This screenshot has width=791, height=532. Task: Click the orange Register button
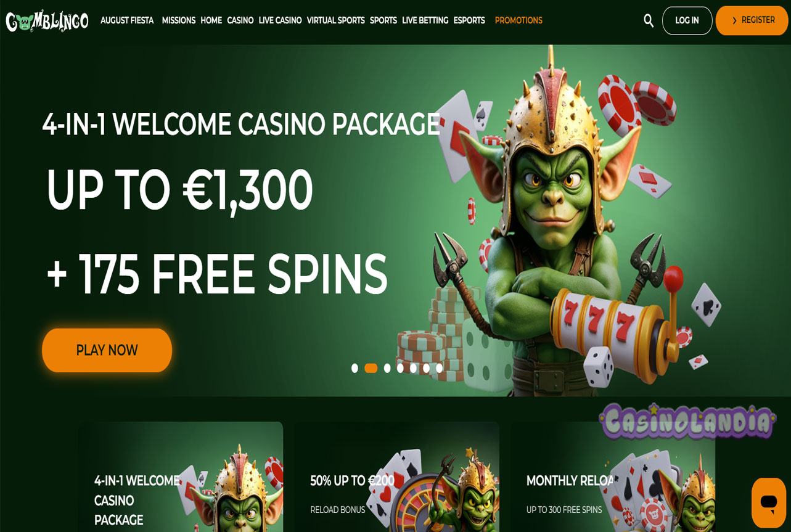tap(752, 20)
